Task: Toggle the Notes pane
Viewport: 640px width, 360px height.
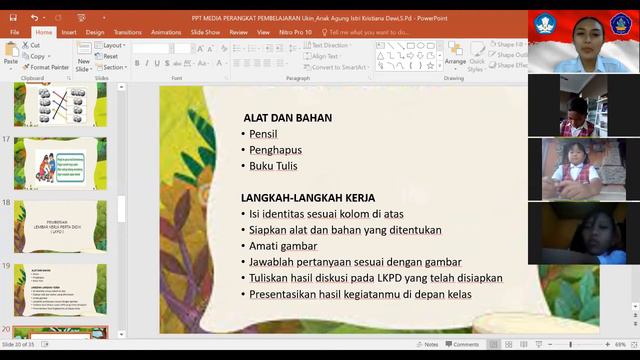Action: click(x=427, y=344)
